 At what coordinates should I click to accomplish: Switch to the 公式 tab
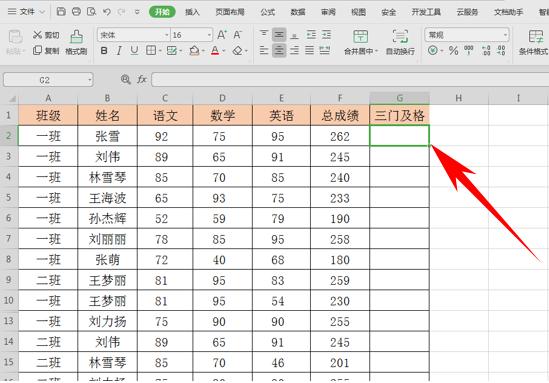[268, 12]
